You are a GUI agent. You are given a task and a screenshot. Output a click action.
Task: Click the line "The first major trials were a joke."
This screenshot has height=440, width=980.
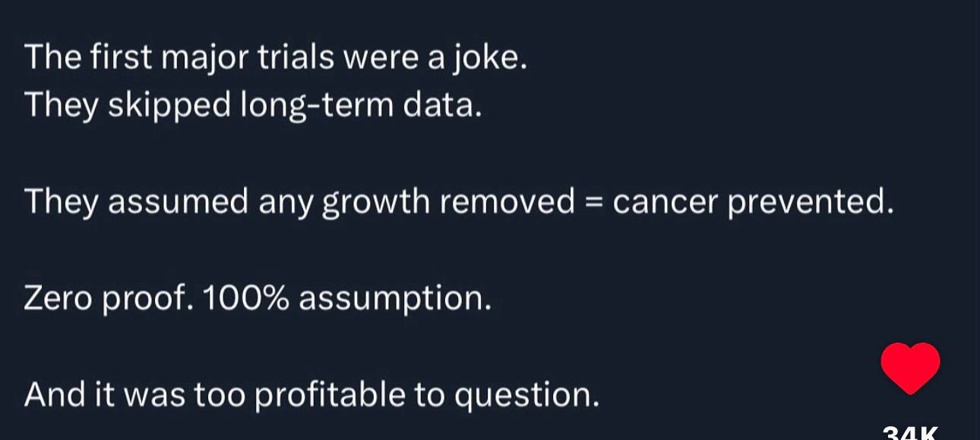click(276, 58)
